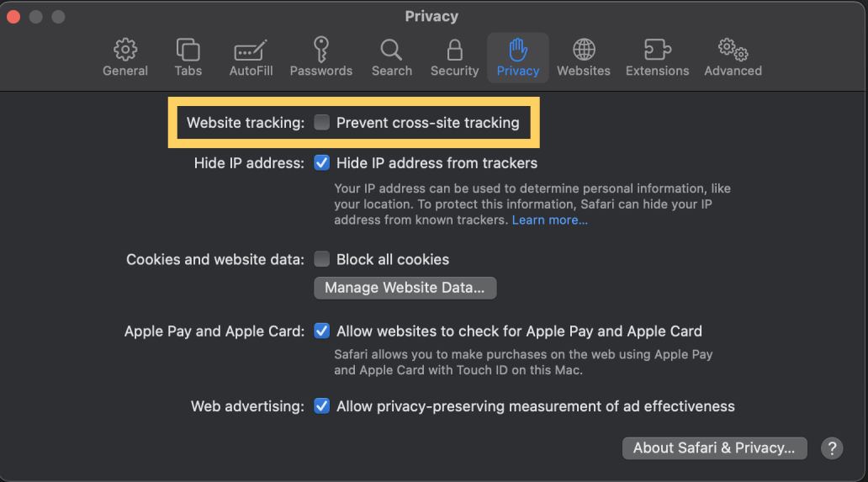Open the AutoFill settings pane
This screenshot has width=868, height=482.
[251, 57]
